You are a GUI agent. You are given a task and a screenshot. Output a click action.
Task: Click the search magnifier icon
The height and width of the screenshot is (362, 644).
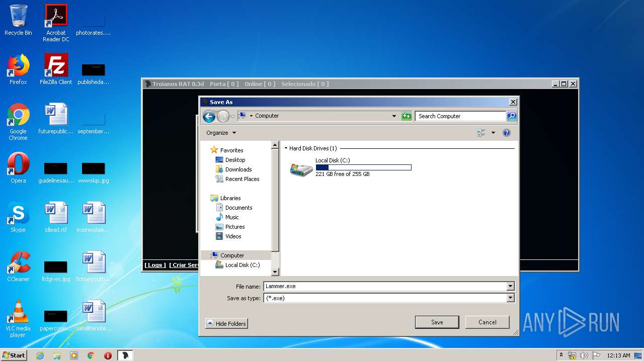(x=511, y=116)
